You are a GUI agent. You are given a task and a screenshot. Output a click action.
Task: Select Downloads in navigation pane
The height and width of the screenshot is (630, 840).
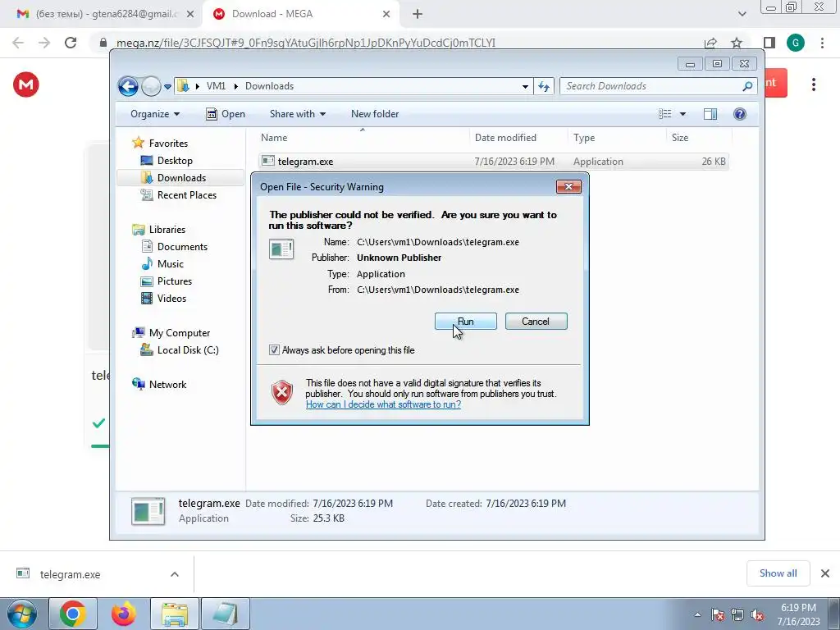[181, 178]
